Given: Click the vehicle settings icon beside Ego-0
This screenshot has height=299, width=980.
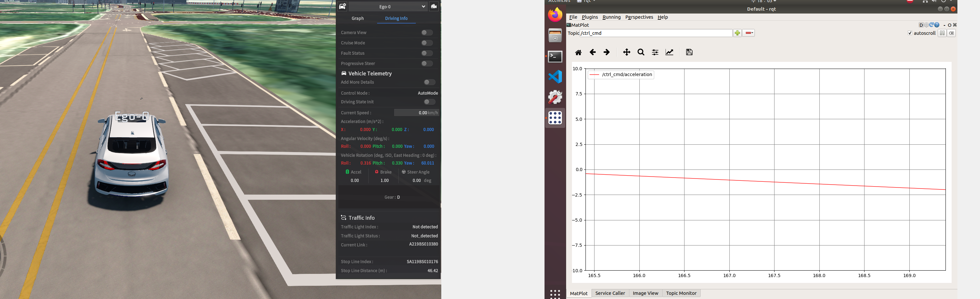Looking at the screenshot, I should coord(342,6).
